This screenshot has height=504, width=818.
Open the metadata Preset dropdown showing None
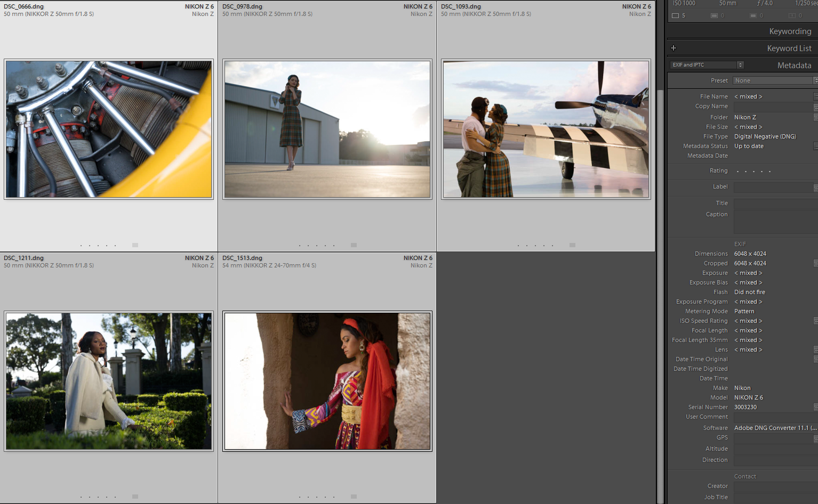[775, 80]
